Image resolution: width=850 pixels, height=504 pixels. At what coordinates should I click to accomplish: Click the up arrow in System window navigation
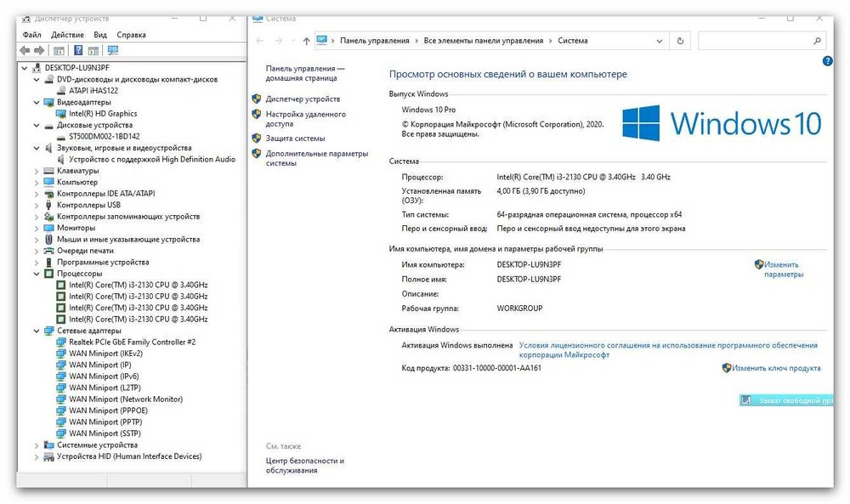pyautogui.click(x=306, y=41)
